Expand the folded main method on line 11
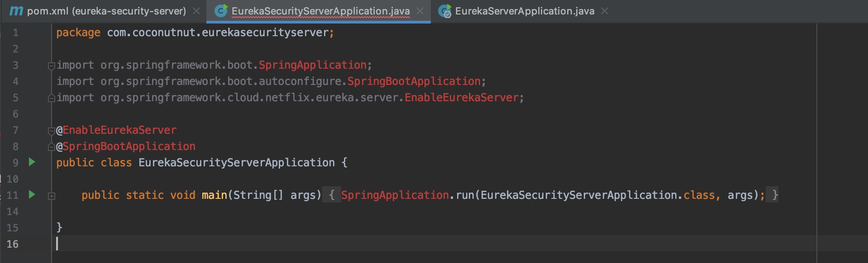 click(x=51, y=196)
